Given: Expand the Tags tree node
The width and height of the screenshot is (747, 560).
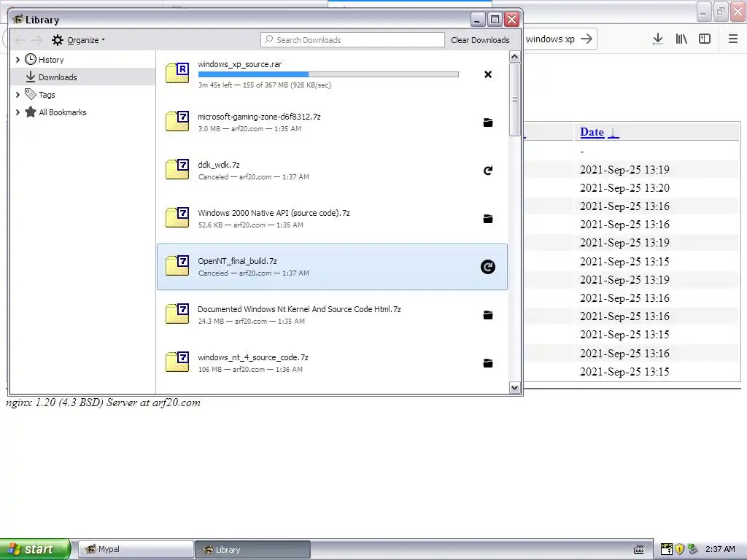Looking at the screenshot, I should click(18, 95).
